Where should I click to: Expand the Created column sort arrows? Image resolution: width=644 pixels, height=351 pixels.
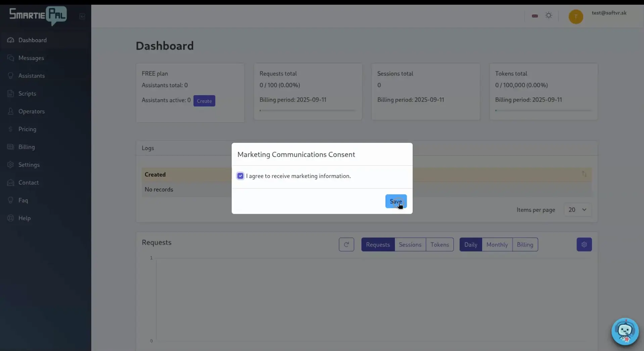(x=584, y=174)
